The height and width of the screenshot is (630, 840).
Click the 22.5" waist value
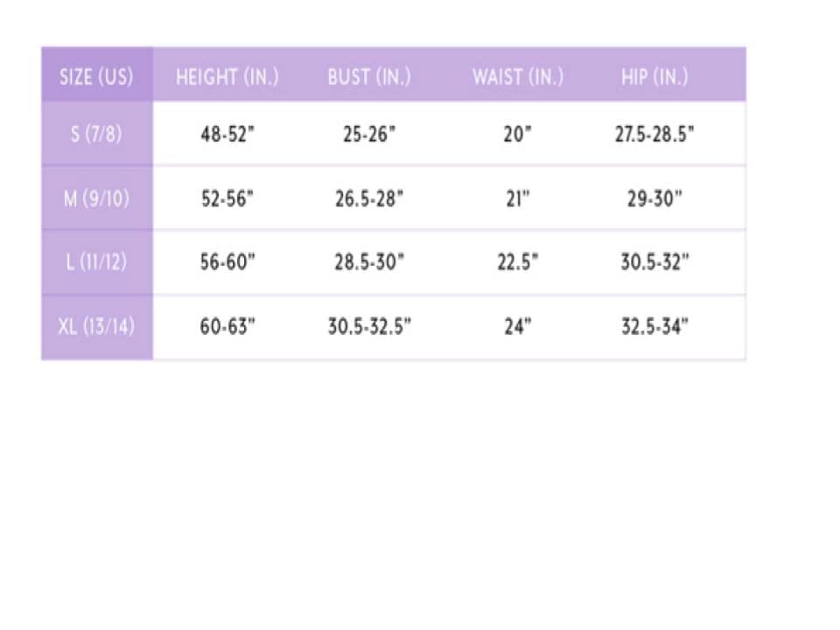click(x=517, y=262)
